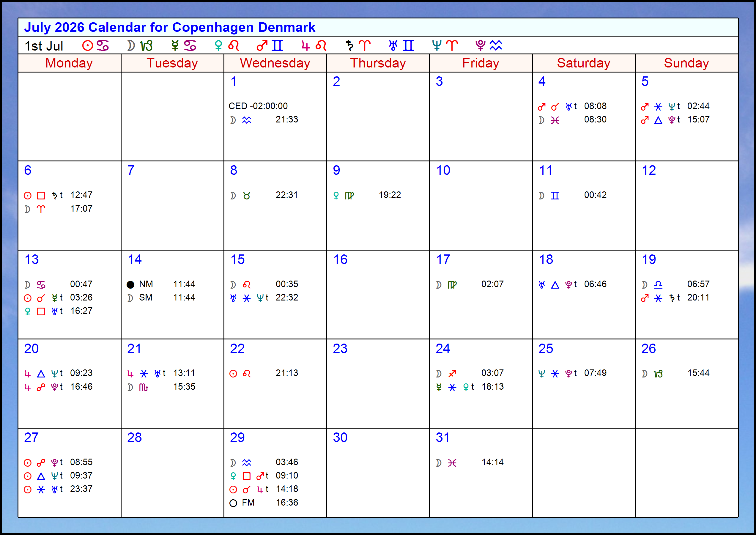Click the date number 30
The image size is (756, 535).
point(340,438)
